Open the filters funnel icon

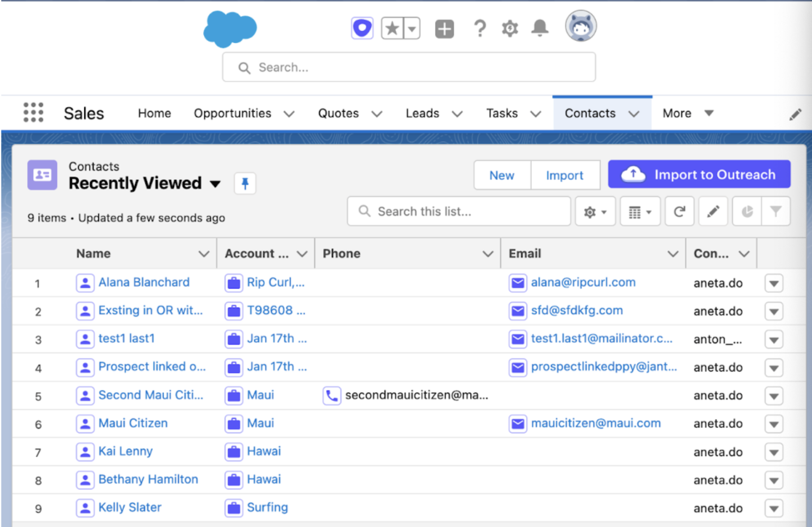coord(776,211)
